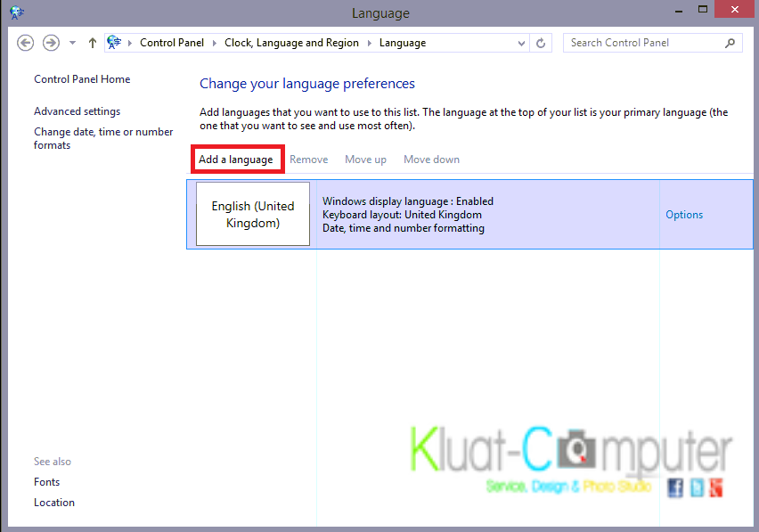Click the refresh icon in the address bar

(541, 42)
